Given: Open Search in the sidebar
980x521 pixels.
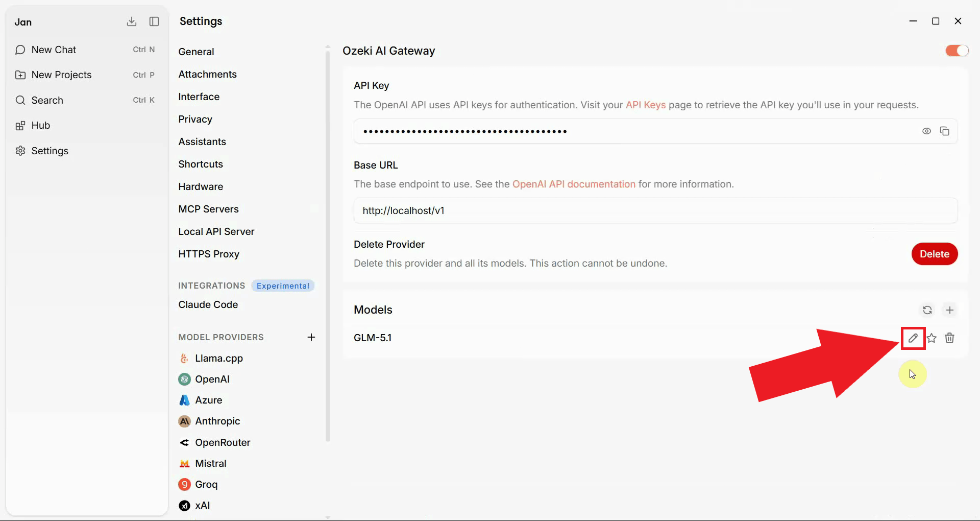Looking at the screenshot, I should (85, 100).
